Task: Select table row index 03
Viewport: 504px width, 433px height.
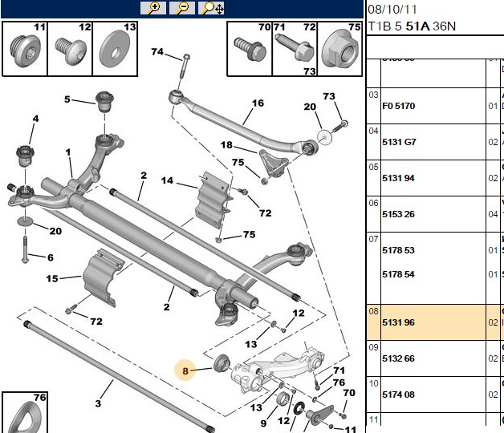Action: (x=373, y=95)
